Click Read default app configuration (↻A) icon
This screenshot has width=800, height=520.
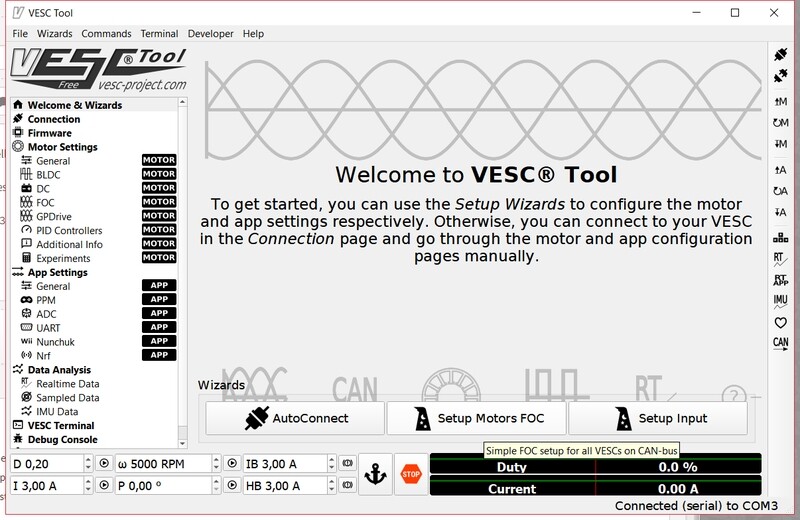tap(780, 191)
